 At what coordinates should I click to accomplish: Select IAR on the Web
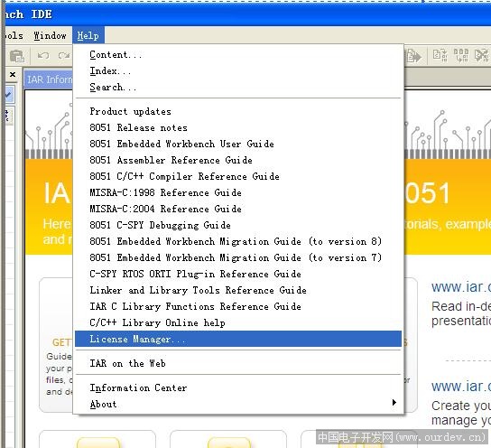pyautogui.click(x=238, y=364)
